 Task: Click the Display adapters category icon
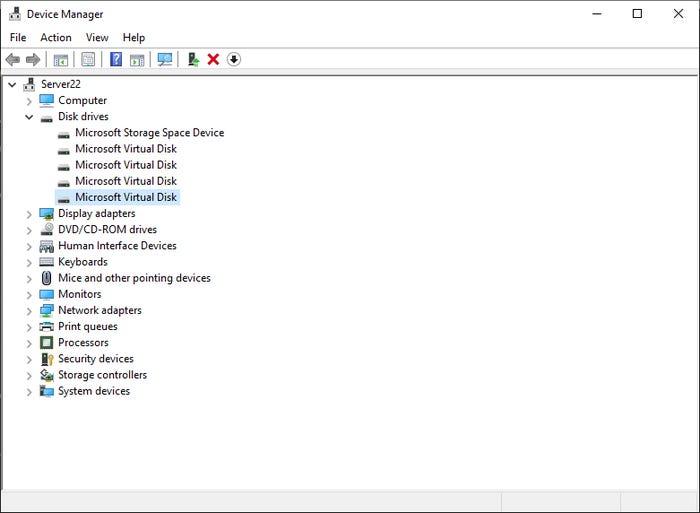pos(46,214)
